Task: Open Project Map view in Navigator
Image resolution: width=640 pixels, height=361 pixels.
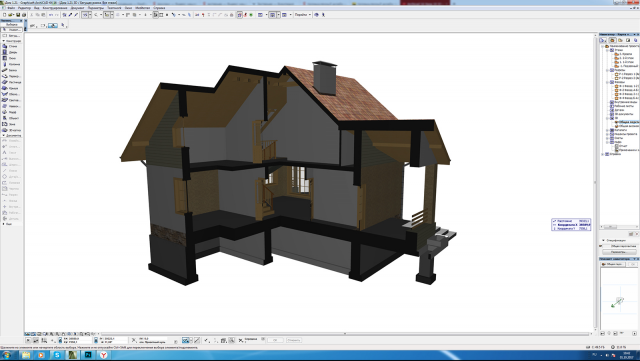Action: [612, 40]
